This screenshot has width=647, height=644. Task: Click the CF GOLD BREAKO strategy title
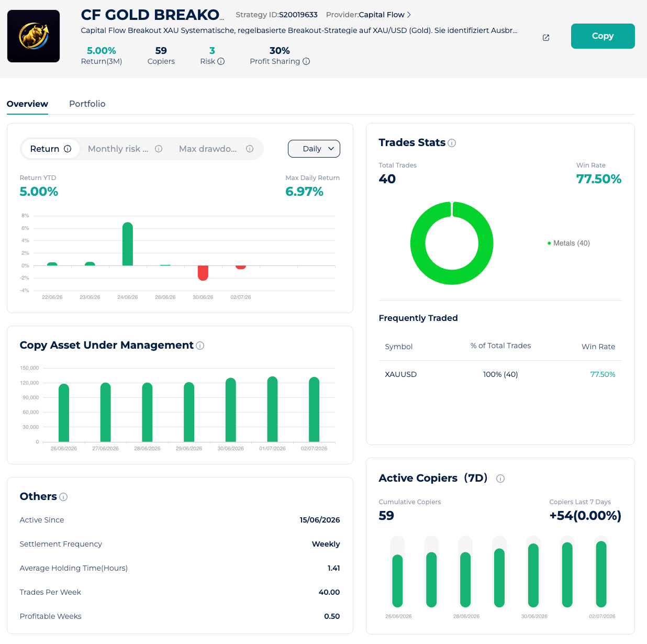tap(152, 15)
